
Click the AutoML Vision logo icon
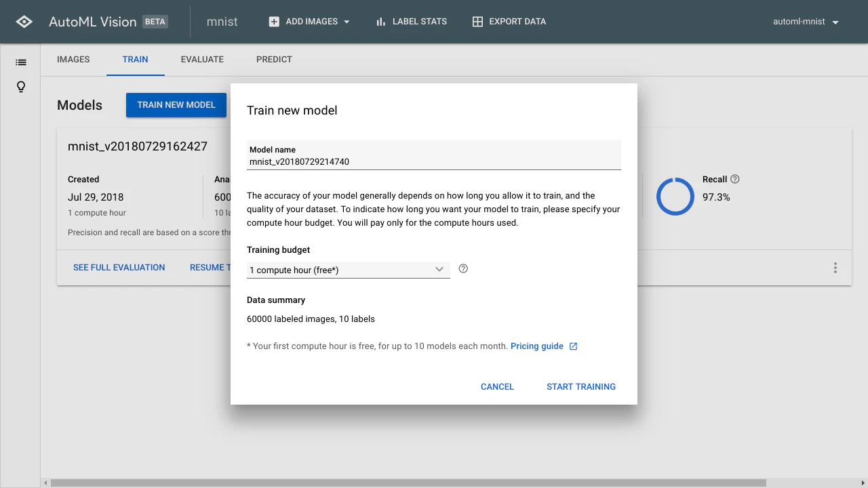(24, 22)
